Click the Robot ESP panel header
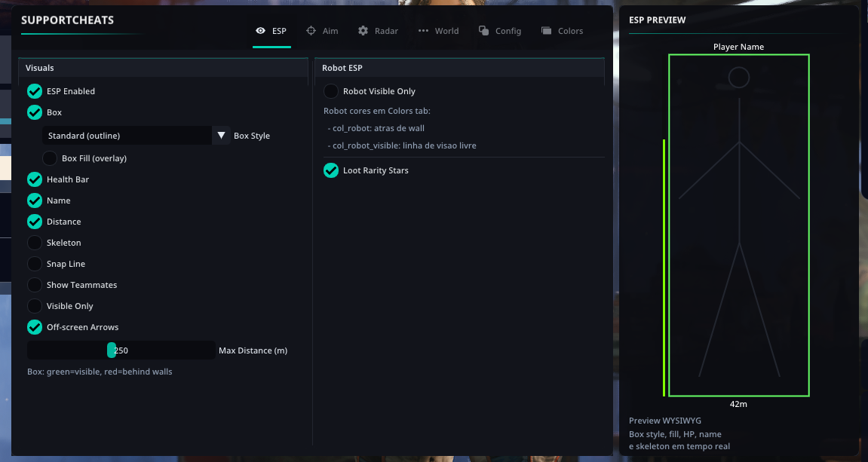The width and height of the screenshot is (868, 462). pos(459,68)
